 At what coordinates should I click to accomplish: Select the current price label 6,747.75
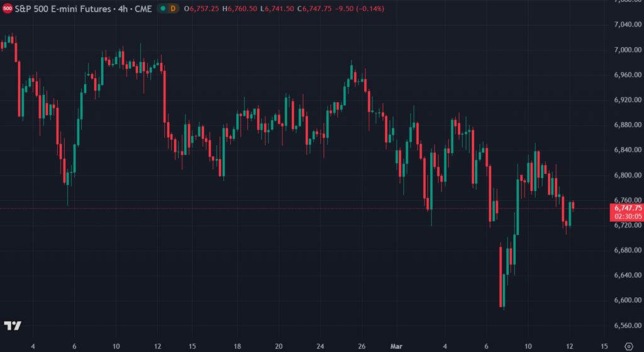coord(628,208)
